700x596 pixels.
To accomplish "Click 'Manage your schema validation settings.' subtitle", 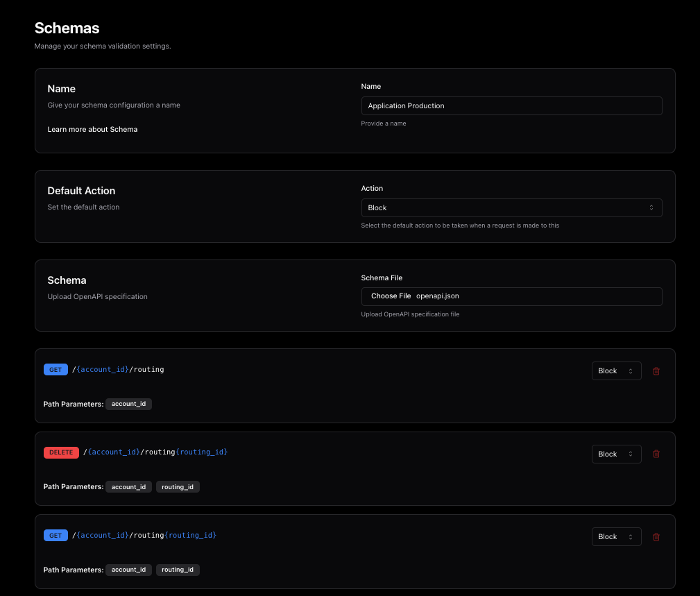I will coord(103,46).
